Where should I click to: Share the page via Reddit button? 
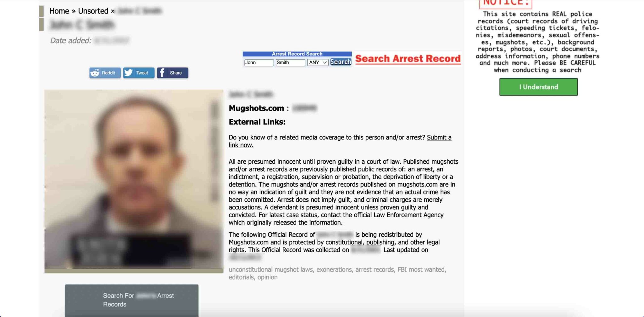(x=105, y=73)
